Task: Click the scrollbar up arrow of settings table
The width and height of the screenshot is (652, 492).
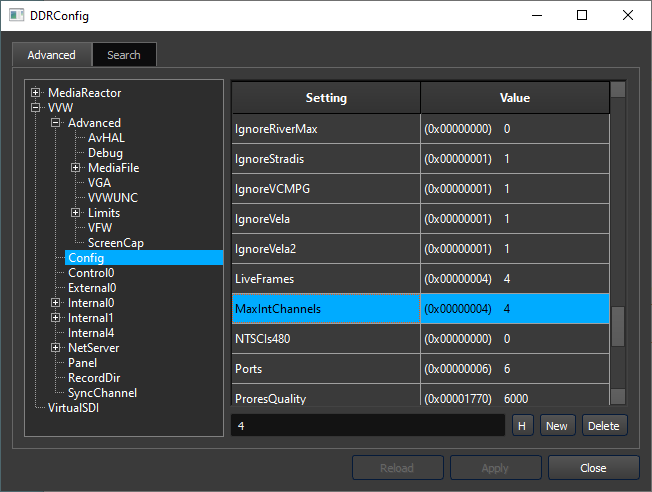Action: [618, 89]
